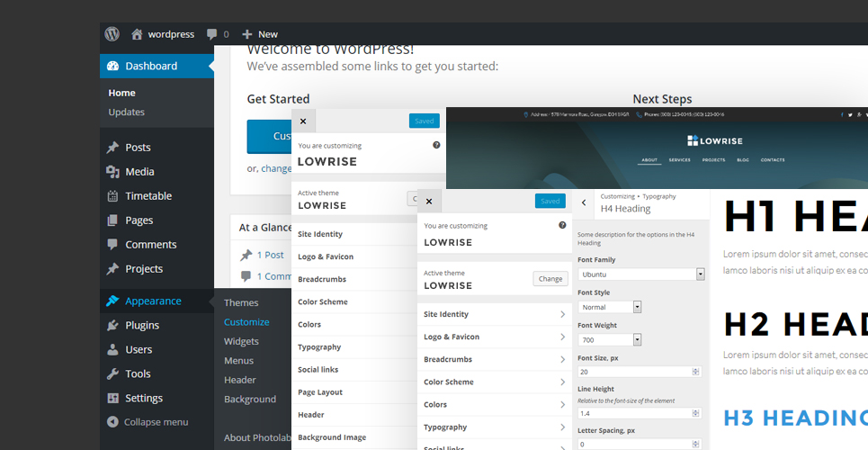Close the front customizer panel with X
Image resolution: width=868 pixels, height=450 pixels.
429,202
